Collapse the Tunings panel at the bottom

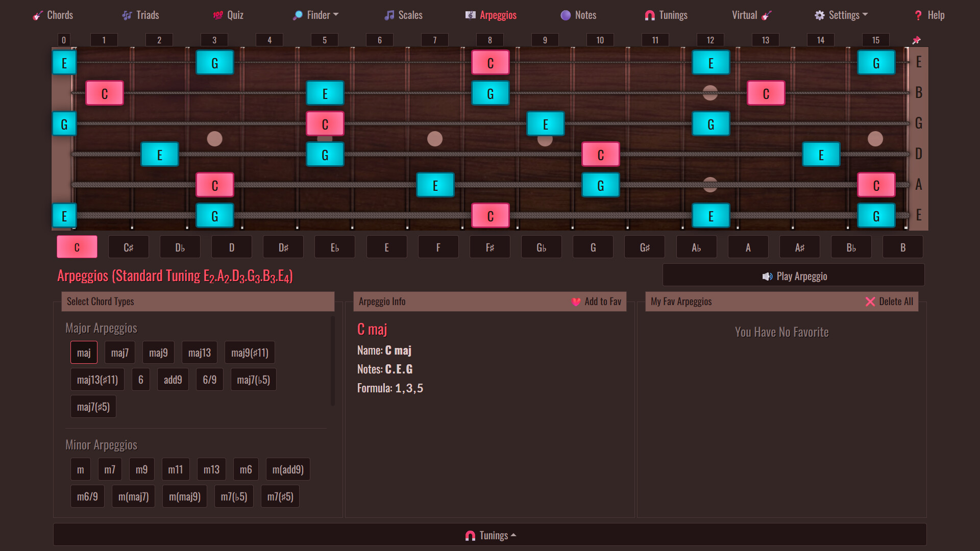pos(489,535)
